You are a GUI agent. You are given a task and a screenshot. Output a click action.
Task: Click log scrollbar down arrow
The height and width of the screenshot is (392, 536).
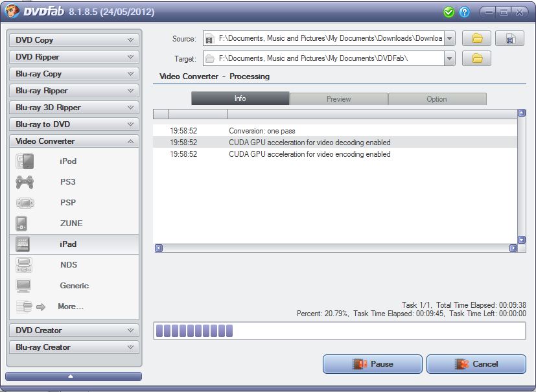[x=522, y=240]
